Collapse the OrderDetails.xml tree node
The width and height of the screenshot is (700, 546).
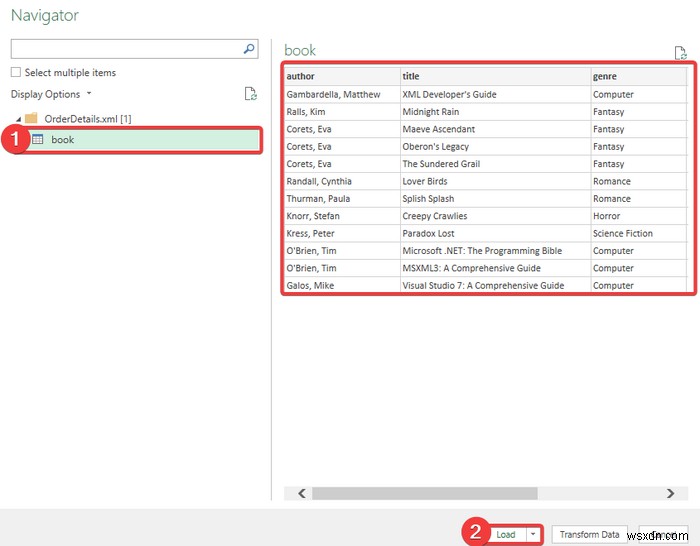click(x=18, y=119)
